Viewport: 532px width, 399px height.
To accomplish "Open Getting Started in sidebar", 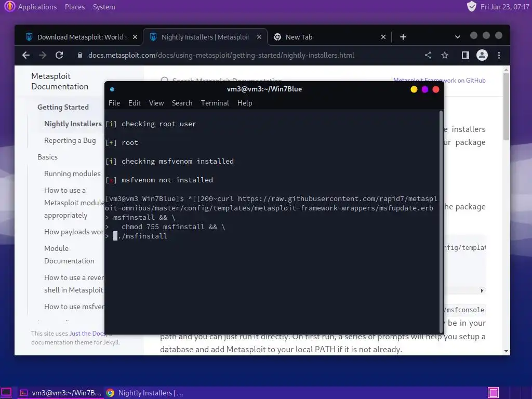I will pyautogui.click(x=63, y=107).
